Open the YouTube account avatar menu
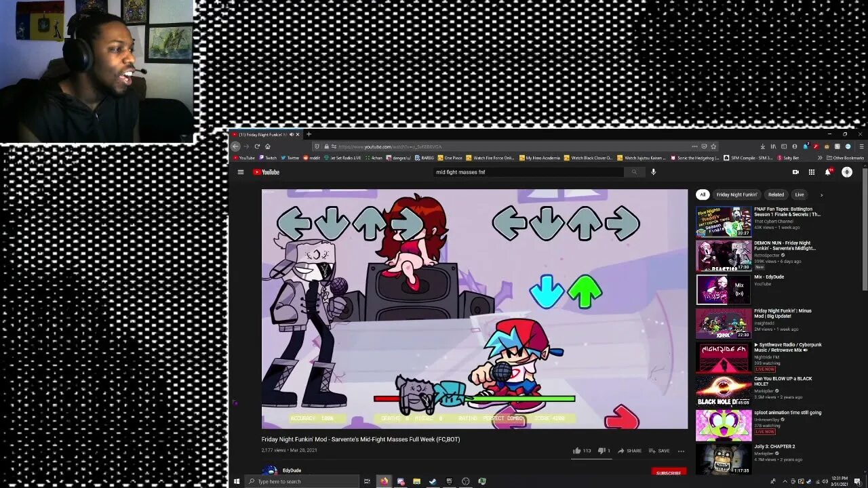Viewport: 868px width, 488px height. click(x=846, y=172)
